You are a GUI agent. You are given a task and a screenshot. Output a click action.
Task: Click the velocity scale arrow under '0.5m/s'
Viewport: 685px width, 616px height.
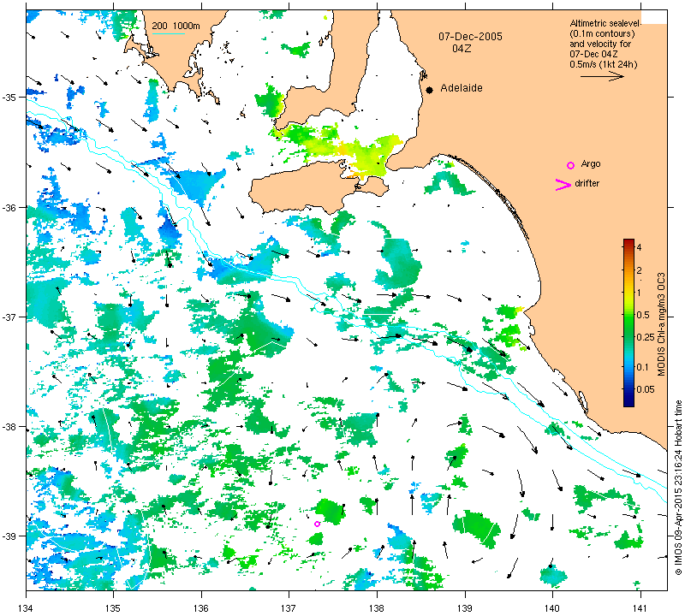coord(603,76)
